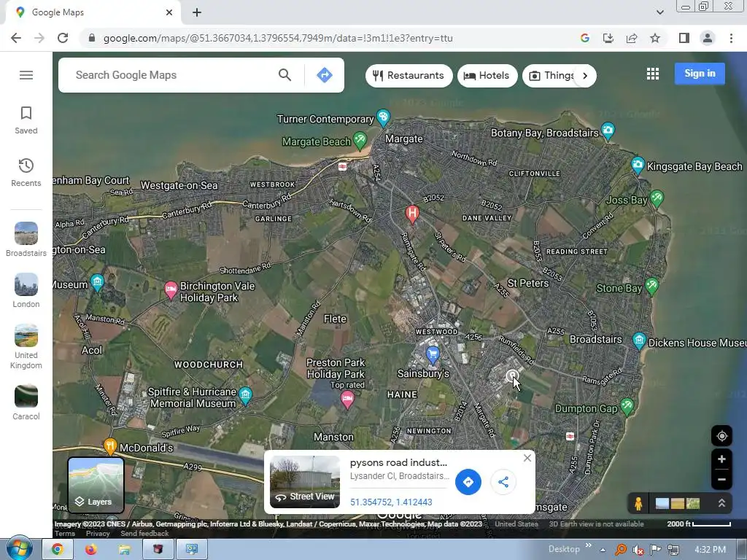Toggle the Layers map view
Screen dimensions: 747x560
tap(96, 485)
